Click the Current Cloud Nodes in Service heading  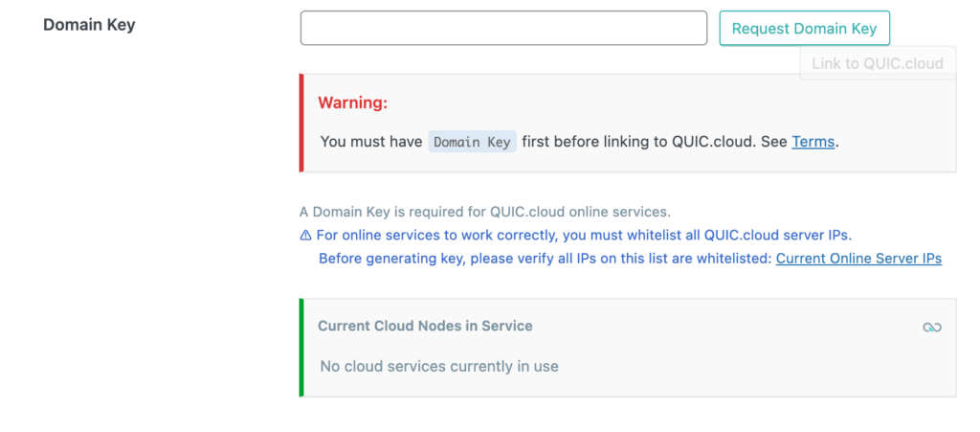point(425,326)
